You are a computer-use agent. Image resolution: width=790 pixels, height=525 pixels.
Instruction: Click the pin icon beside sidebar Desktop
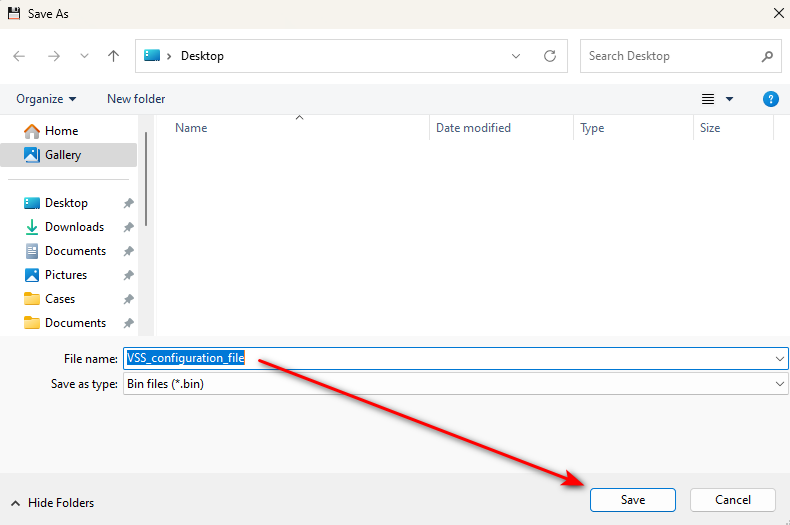coord(128,203)
